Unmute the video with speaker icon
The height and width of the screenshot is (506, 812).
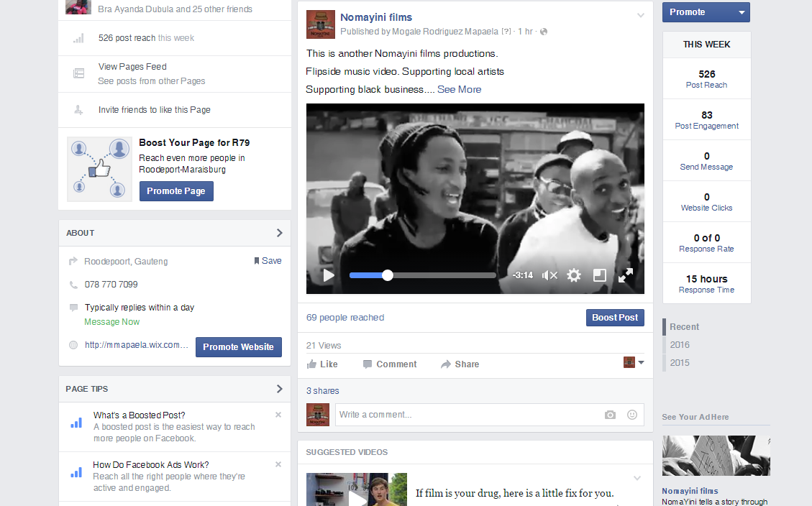tap(549, 275)
